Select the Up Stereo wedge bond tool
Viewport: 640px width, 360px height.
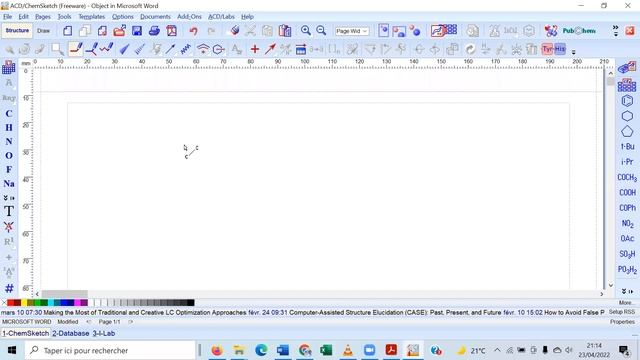click(x=124, y=49)
